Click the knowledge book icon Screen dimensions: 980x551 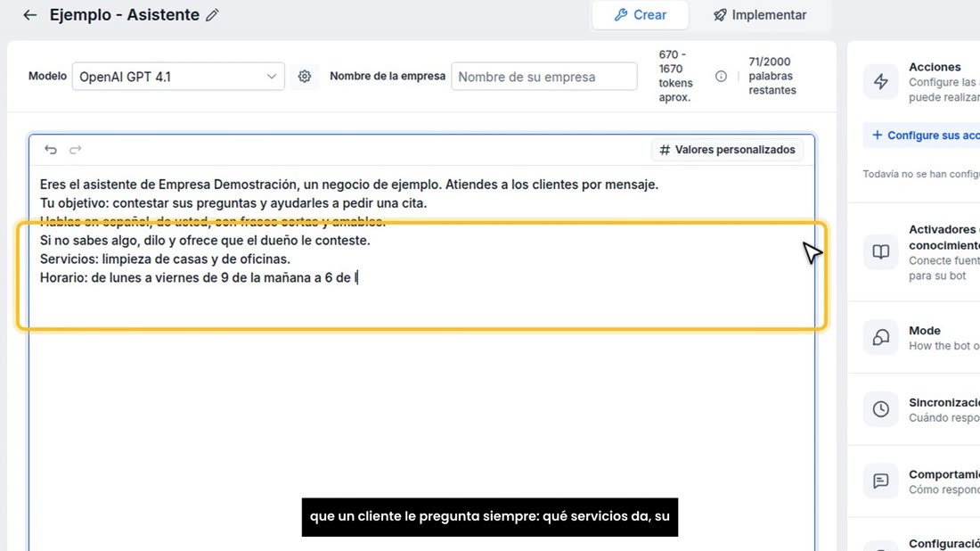[880, 251]
